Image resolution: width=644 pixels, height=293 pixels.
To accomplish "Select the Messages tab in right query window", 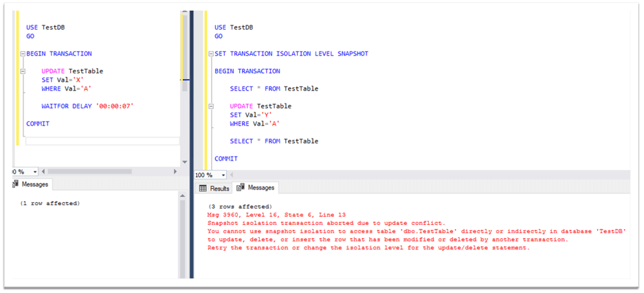I will pyautogui.click(x=256, y=188).
